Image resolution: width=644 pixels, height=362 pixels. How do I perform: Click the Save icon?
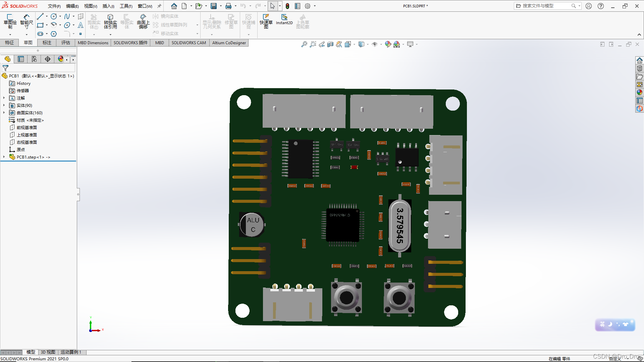pyautogui.click(x=214, y=6)
